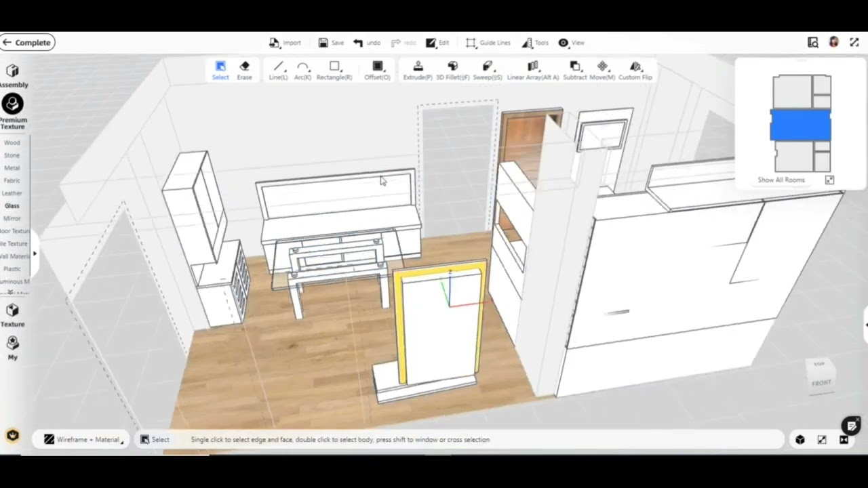Undo the last action
868x488 pixels.
pos(367,43)
